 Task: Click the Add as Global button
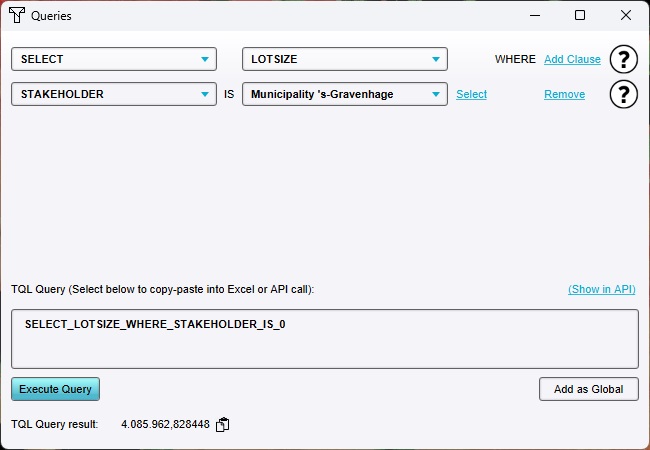(x=588, y=389)
